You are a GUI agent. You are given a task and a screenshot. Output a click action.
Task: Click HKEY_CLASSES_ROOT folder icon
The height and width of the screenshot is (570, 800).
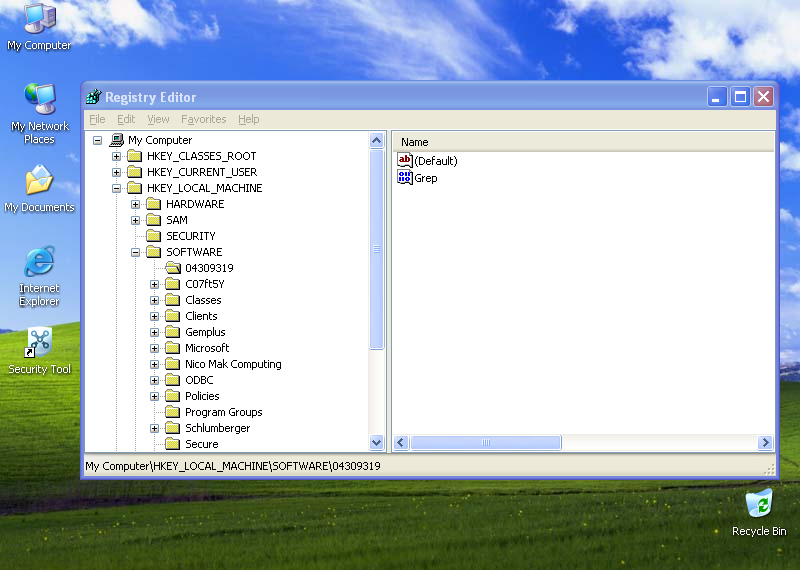point(135,156)
